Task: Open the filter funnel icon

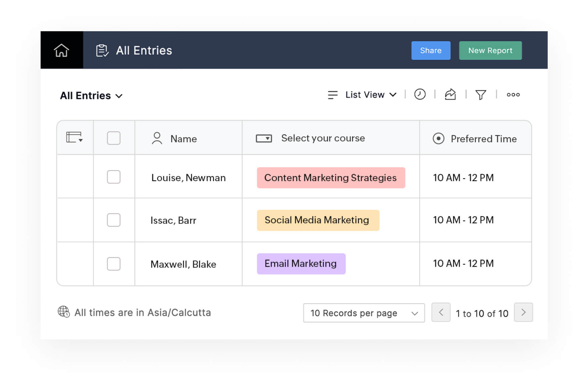Action: pyautogui.click(x=481, y=95)
